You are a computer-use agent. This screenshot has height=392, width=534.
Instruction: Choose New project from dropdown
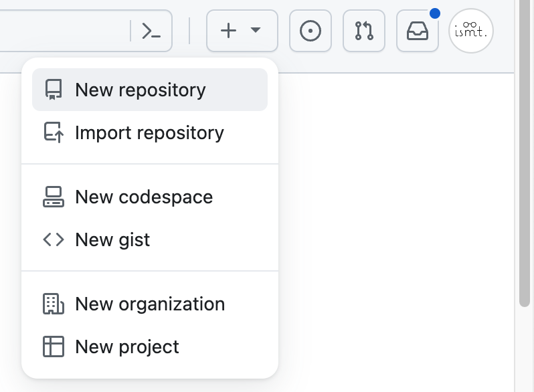pos(150,347)
